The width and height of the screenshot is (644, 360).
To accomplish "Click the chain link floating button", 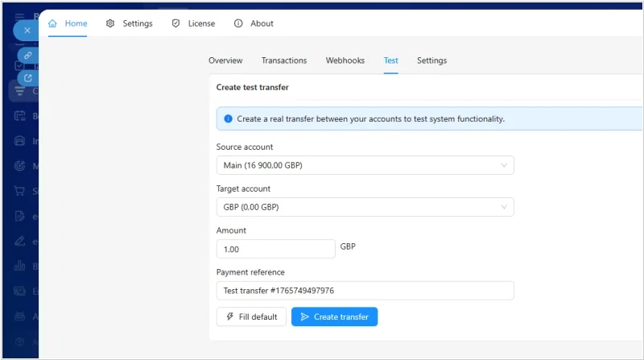I will tap(28, 56).
